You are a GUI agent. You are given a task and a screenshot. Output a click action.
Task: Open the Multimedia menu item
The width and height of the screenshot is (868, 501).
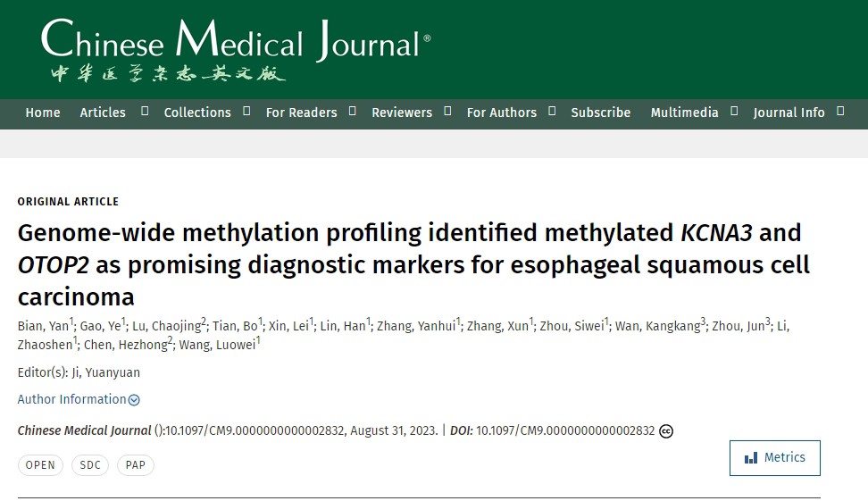[x=684, y=113]
